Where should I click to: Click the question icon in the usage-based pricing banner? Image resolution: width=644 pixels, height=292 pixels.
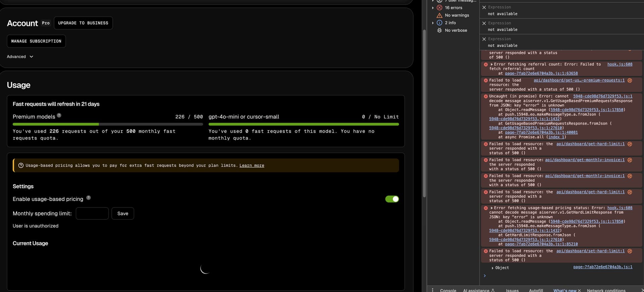(x=21, y=165)
